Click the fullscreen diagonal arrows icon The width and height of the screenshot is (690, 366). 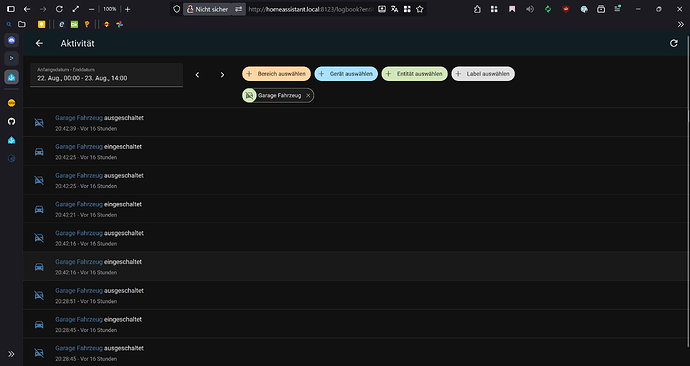tap(75, 9)
